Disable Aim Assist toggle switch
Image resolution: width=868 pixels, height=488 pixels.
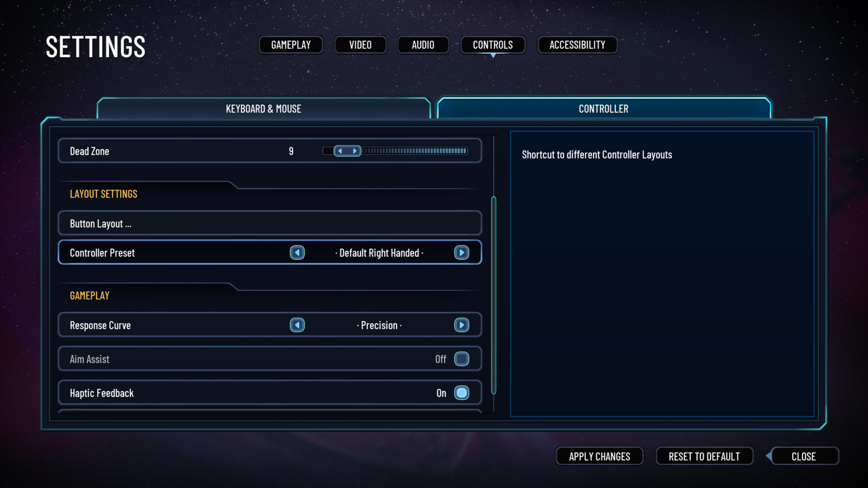pyautogui.click(x=462, y=359)
